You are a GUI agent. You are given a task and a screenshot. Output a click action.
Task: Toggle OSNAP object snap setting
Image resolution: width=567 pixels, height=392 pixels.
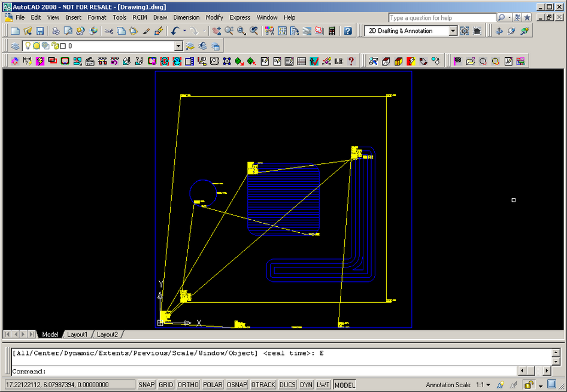[x=236, y=385]
